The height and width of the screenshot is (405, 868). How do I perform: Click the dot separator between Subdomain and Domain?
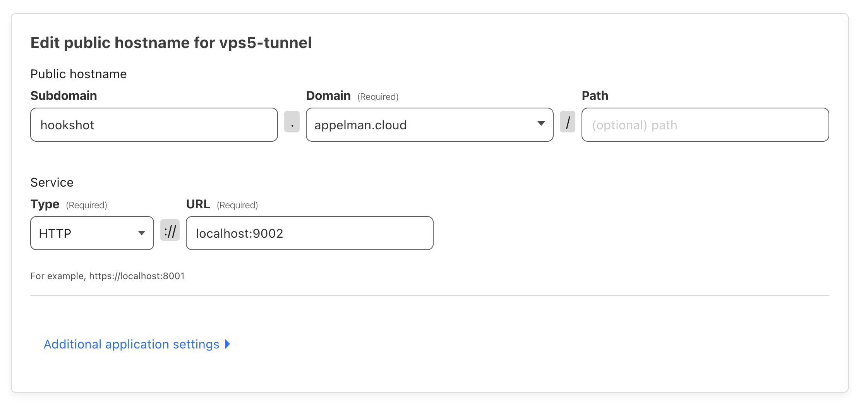(292, 122)
